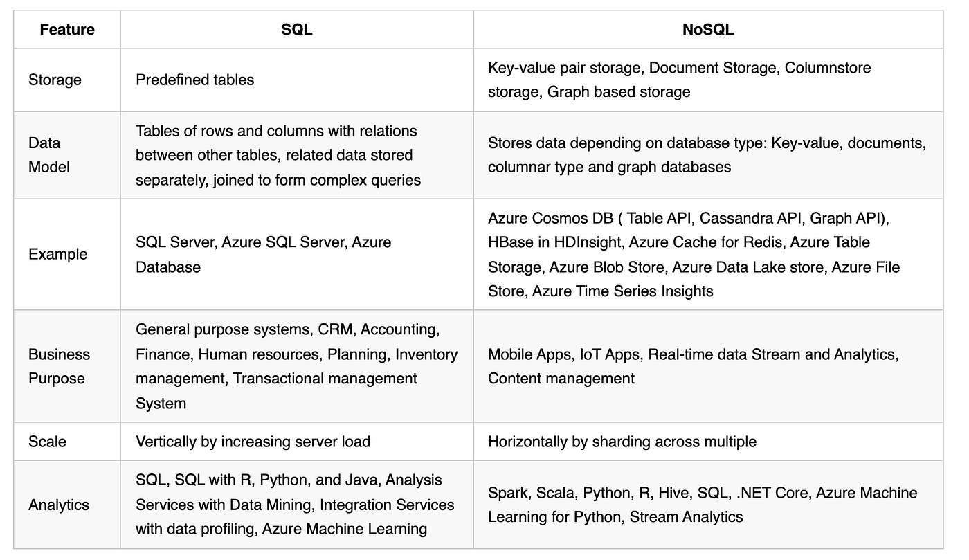The width and height of the screenshot is (969, 560).
Task: Click "Vertically by increasing server load" cell
Action: tap(253, 441)
